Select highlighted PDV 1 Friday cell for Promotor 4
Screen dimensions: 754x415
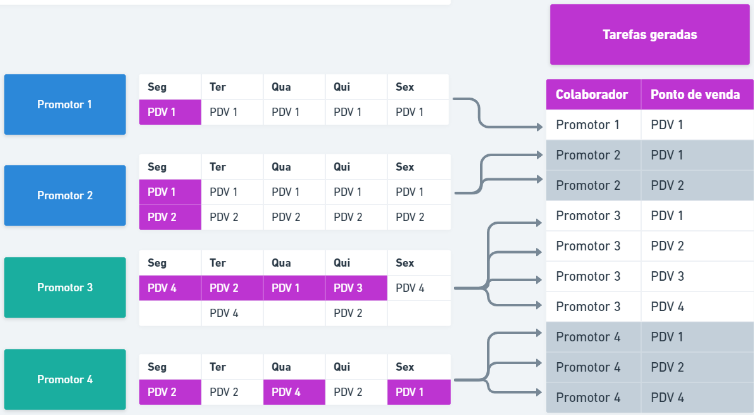pyautogui.click(x=417, y=392)
